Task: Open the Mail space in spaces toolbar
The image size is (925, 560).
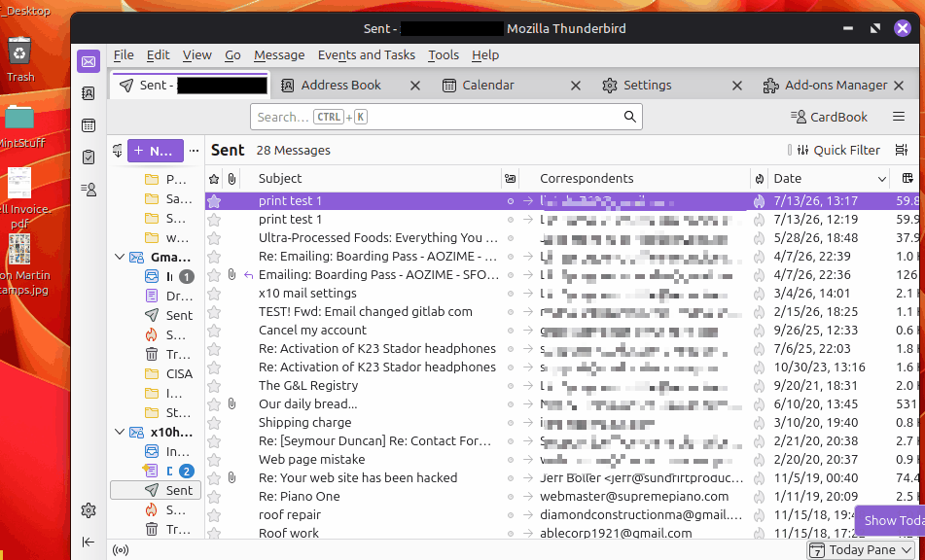Action: point(89,61)
